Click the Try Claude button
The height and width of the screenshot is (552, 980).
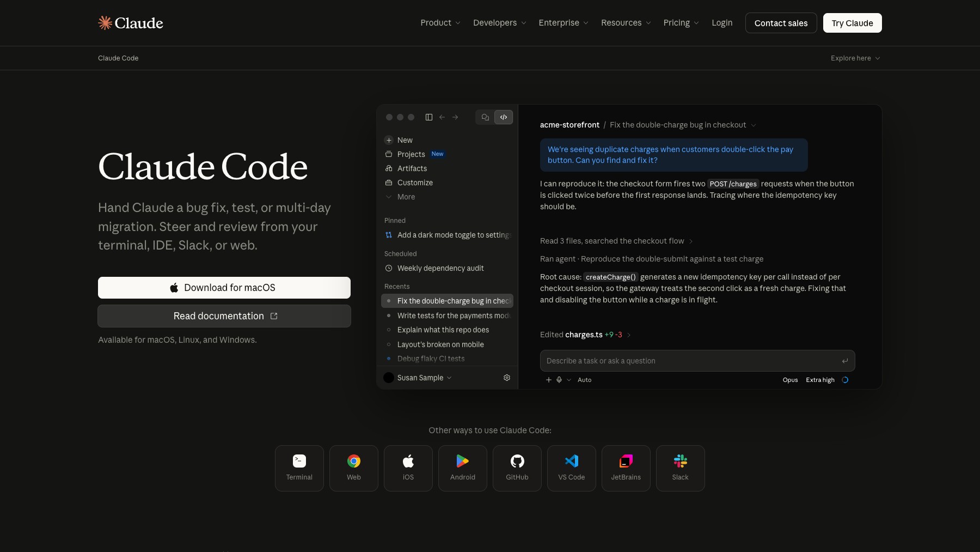[853, 23]
